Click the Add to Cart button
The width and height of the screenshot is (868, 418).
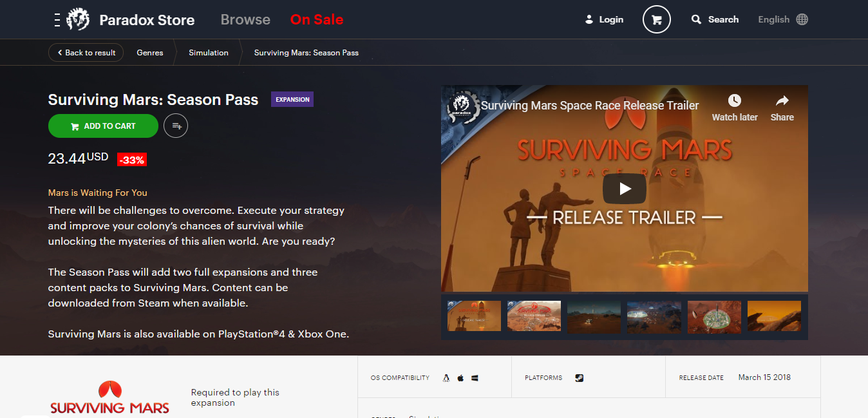[x=103, y=126]
